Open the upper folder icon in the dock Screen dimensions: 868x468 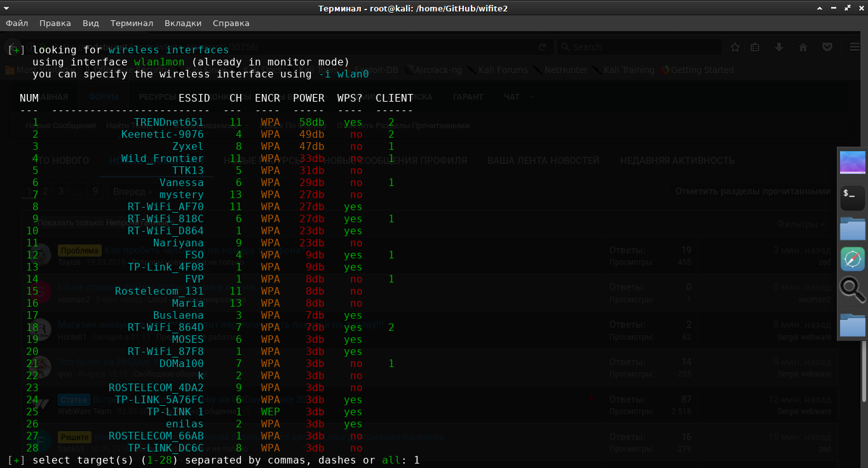tap(852, 229)
